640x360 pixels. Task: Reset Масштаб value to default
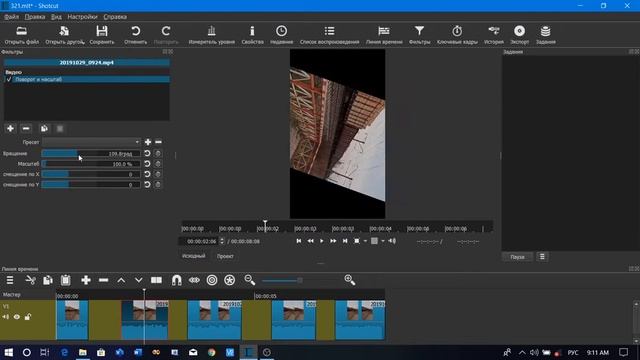pyautogui.click(x=147, y=164)
